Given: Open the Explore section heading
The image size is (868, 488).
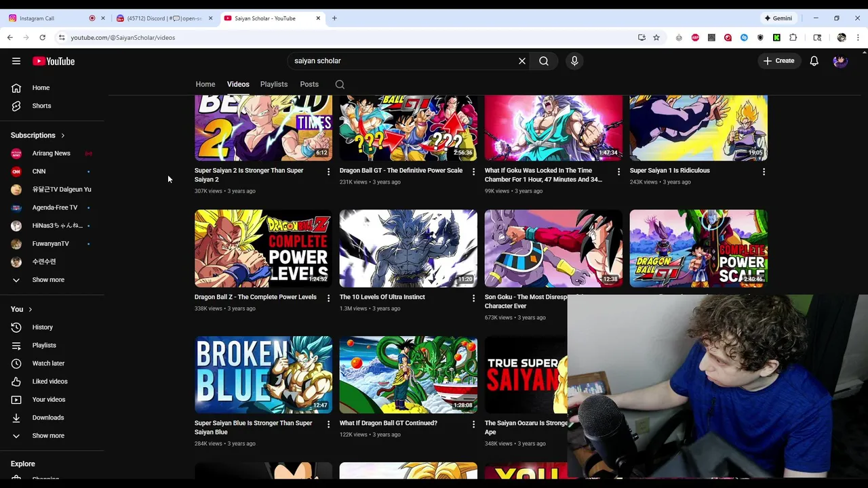Looking at the screenshot, I should [x=22, y=464].
